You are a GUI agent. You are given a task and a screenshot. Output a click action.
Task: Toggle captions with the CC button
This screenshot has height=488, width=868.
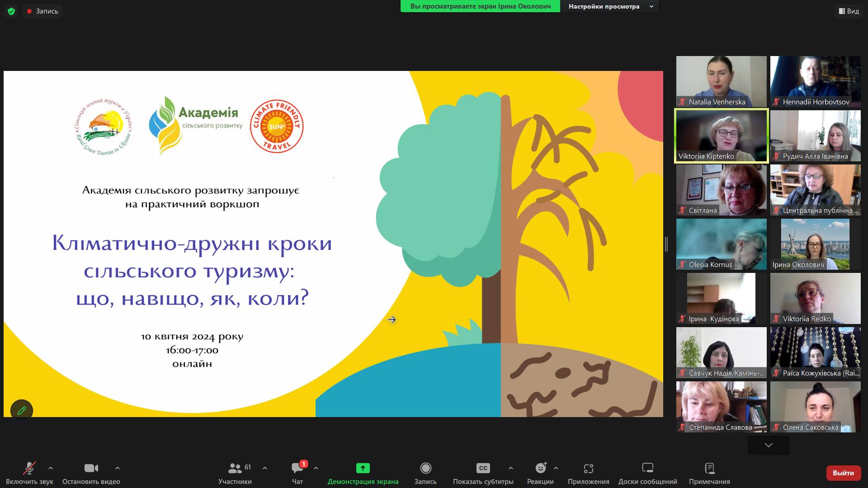[483, 468]
